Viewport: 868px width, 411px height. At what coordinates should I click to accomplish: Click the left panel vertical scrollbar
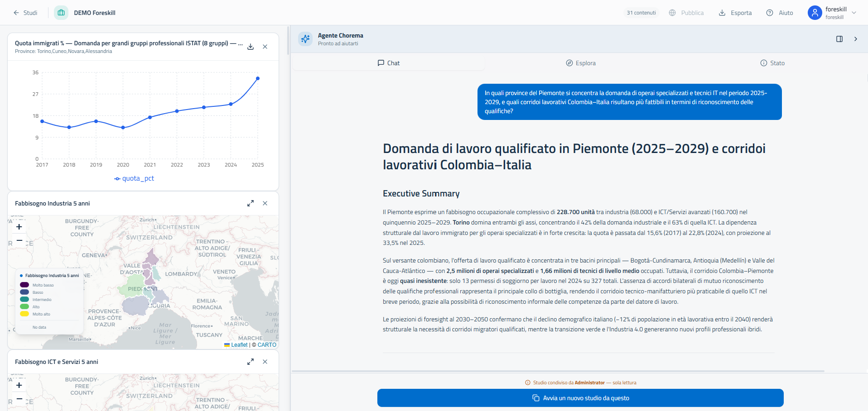(x=288, y=41)
